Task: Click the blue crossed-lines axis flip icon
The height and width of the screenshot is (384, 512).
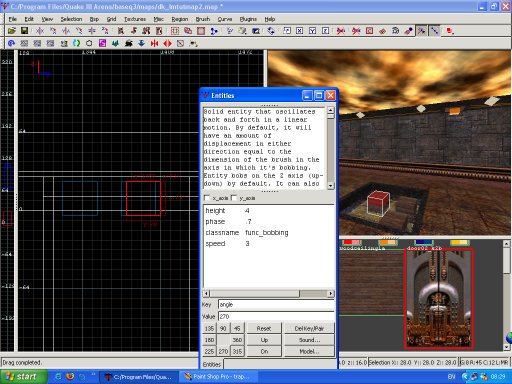Action: coord(92,31)
